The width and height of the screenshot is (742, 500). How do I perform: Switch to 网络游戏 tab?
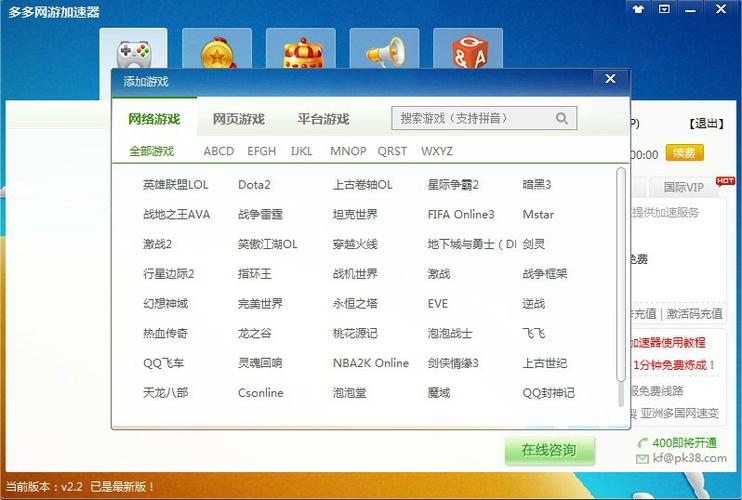(154, 119)
